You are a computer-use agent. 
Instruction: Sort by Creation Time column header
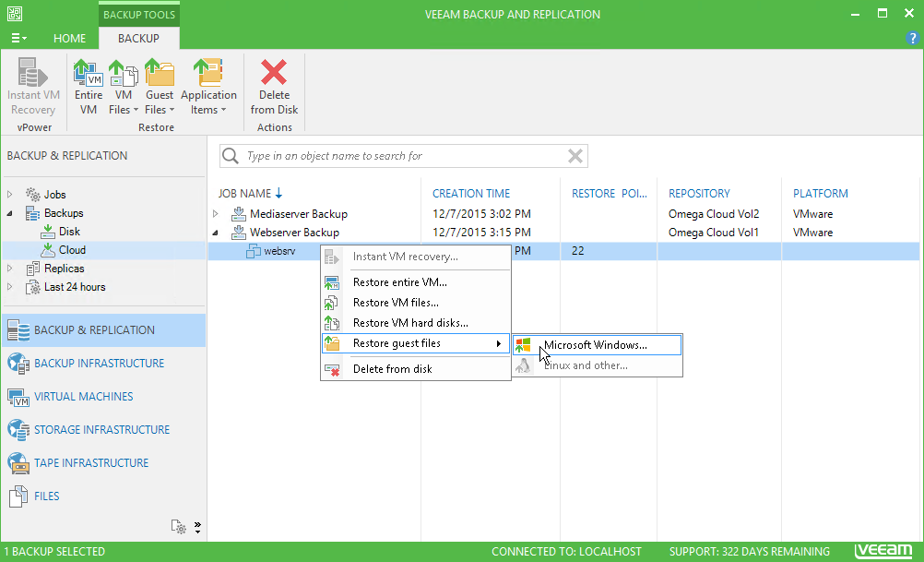point(471,194)
